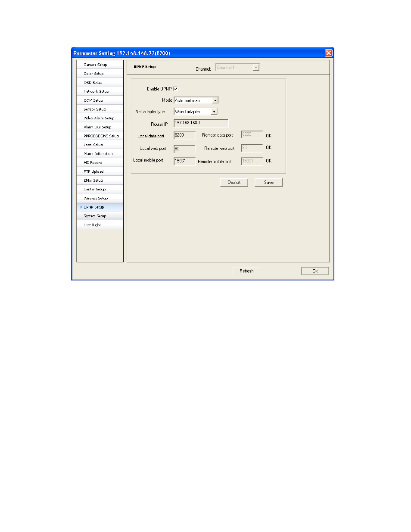Select UPNP Setup in sidebar
This screenshot has width=411, height=532.
(x=100, y=207)
